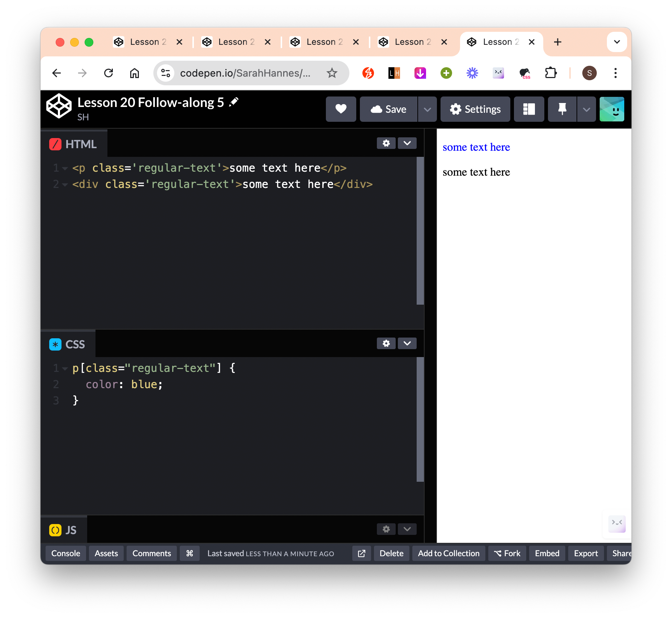Image resolution: width=672 pixels, height=618 pixels.
Task: Open the green plus extension
Action: (446, 73)
